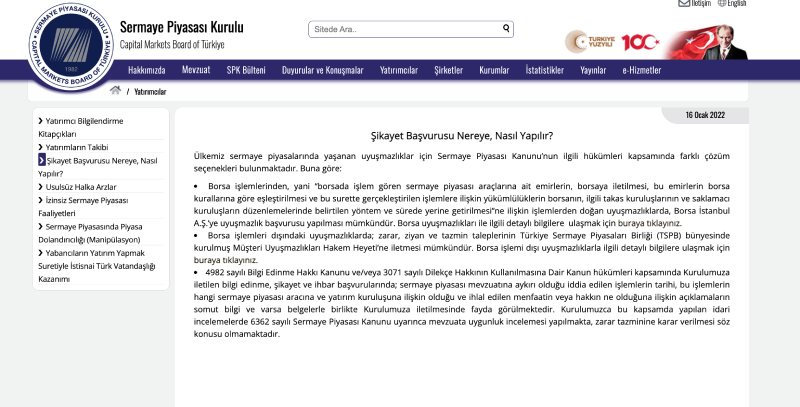This screenshot has width=800, height=407.
Task: Click the Türkiye Yüzyılı emblem
Action: pos(590,42)
